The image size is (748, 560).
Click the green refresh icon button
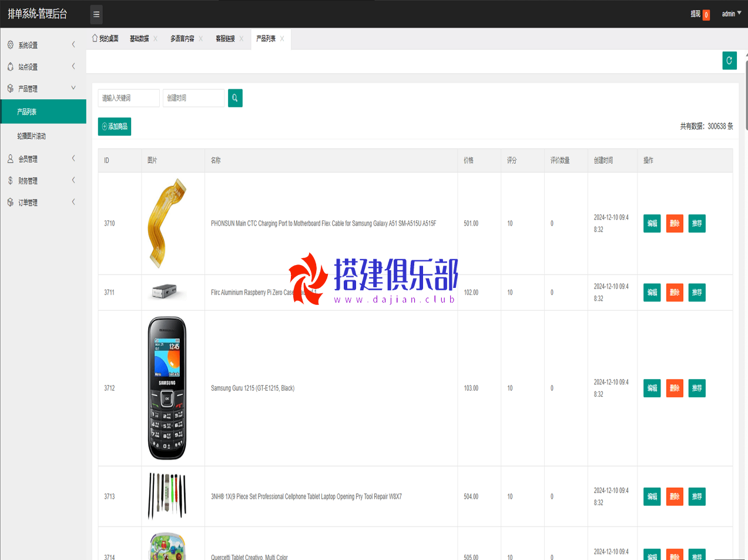point(729,61)
